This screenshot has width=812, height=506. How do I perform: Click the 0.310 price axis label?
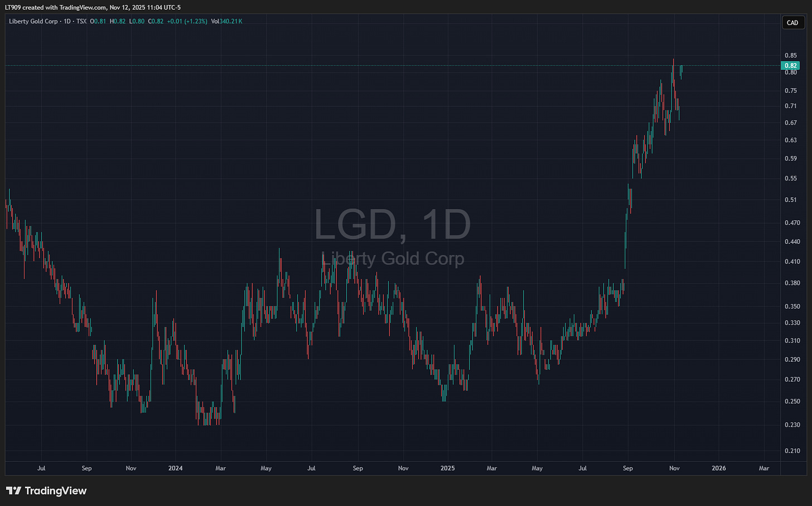792,340
